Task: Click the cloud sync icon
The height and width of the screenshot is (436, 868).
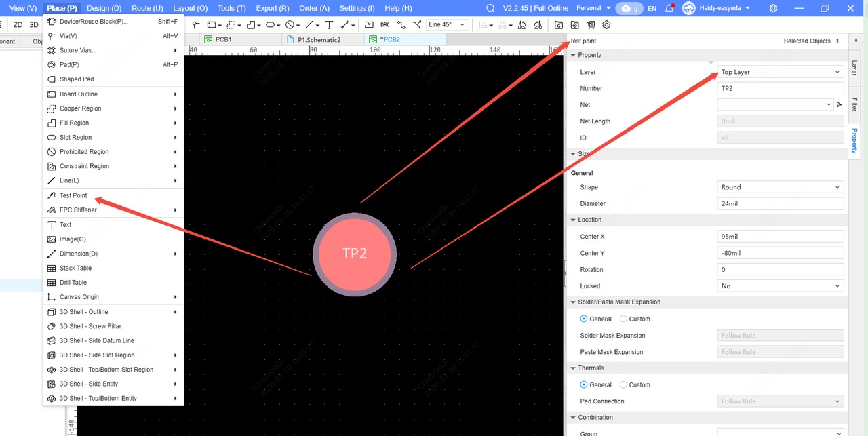Action: [626, 8]
